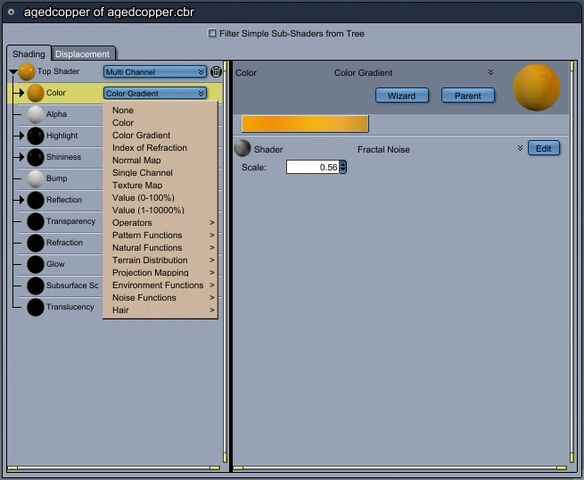Switch to the Shading tab
The height and width of the screenshot is (480, 584).
(x=29, y=54)
